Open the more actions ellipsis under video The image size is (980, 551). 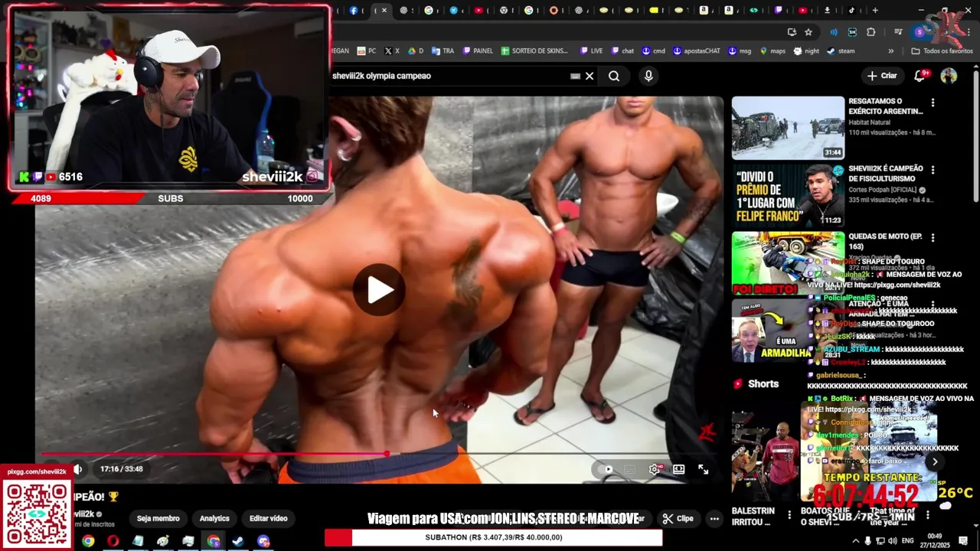point(714,518)
